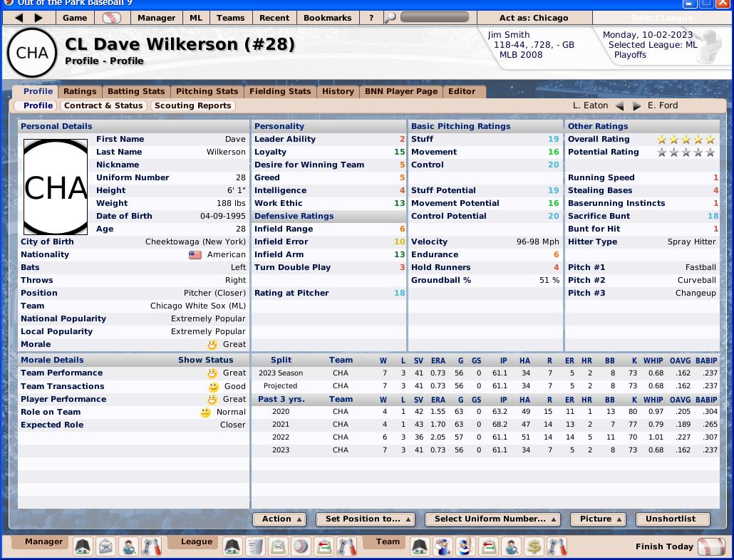
Task: Go back with the left arrow
Action: pos(19,18)
